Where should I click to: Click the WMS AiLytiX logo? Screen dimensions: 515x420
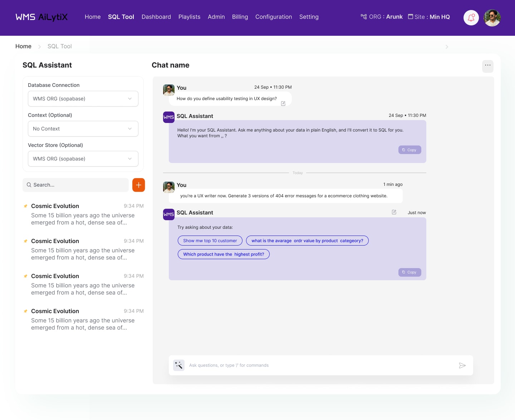pyautogui.click(x=41, y=17)
